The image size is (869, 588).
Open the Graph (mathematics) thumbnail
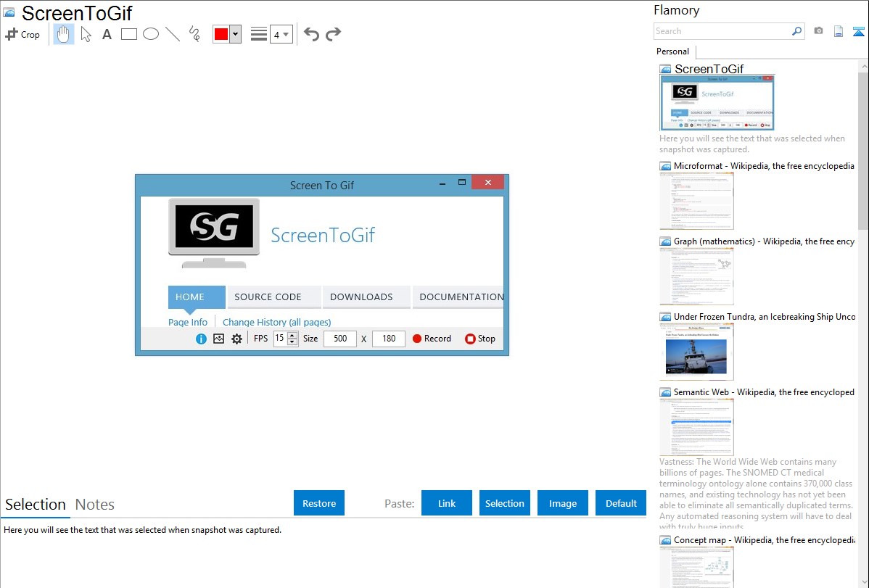[696, 276]
